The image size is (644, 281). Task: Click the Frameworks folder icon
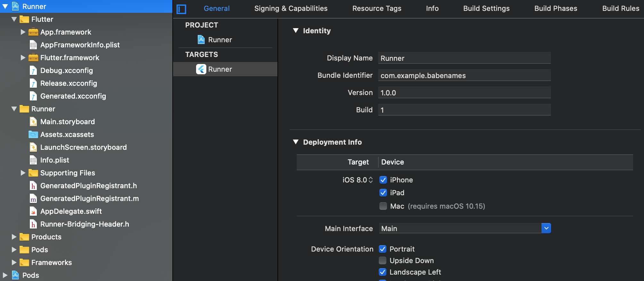[x=24, y=262]
